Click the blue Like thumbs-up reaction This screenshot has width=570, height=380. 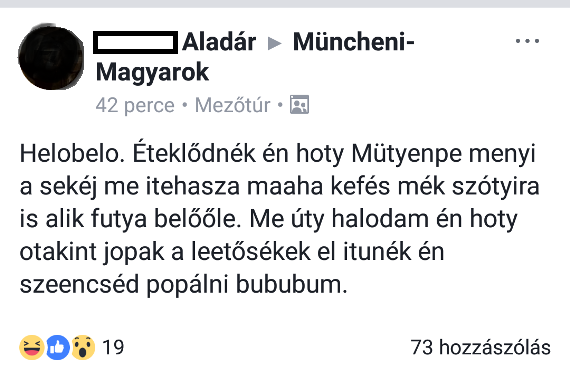coord(58,348)
